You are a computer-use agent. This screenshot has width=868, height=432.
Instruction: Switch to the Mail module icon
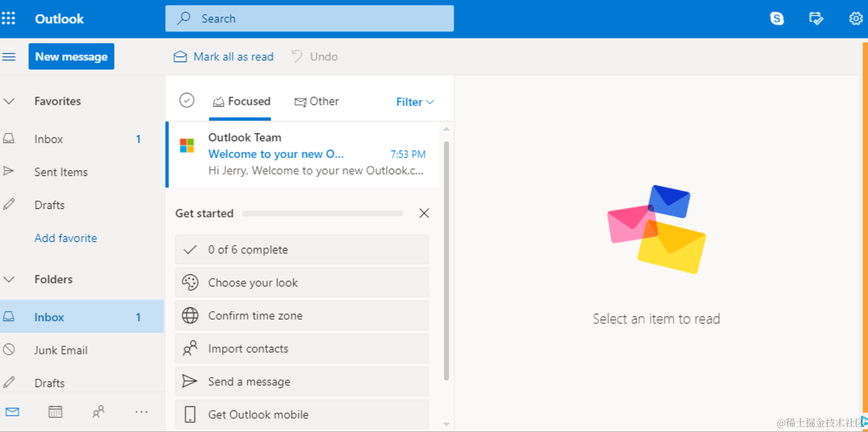pyautogui.click(x=12, y=412)
